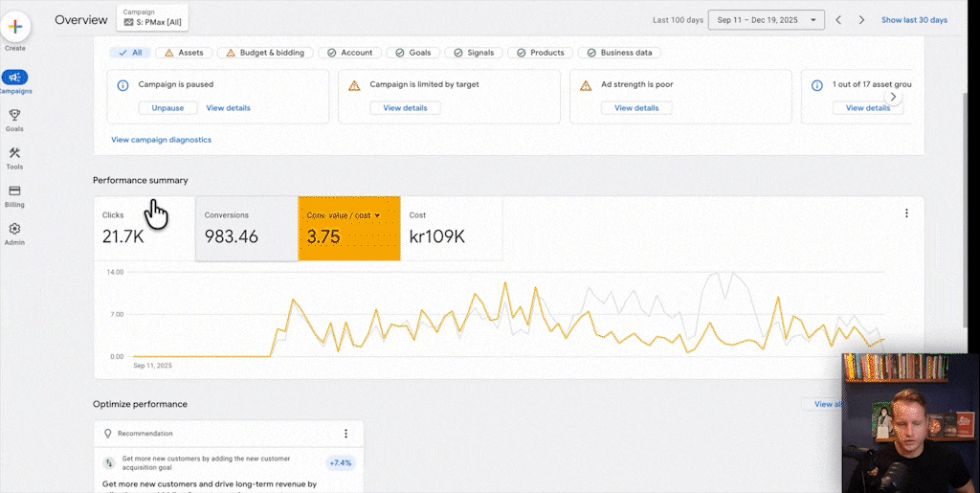This screenshot has width=980, height=493.
Task: Open the Tools wrench icon
Action: pyautogui.click(x=15, y=153)
